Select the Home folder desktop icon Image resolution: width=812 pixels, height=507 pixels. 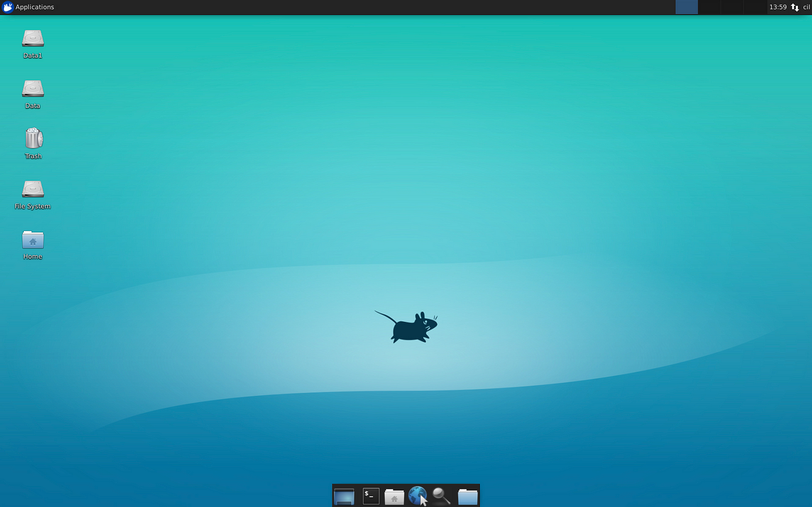coord(32,240)
